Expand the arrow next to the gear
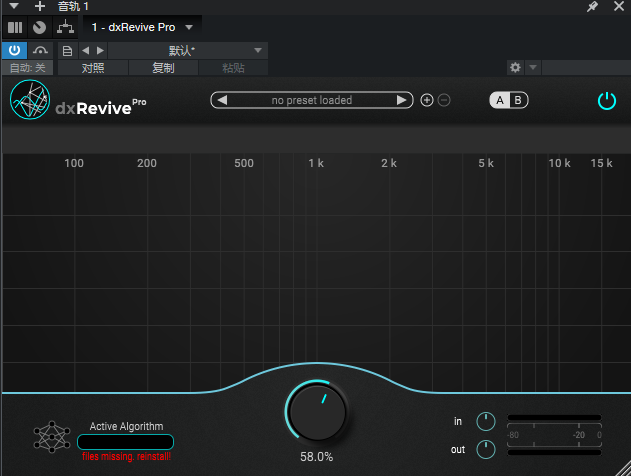The width and height of the screenshot is (631, 476). tap(533, 67)
